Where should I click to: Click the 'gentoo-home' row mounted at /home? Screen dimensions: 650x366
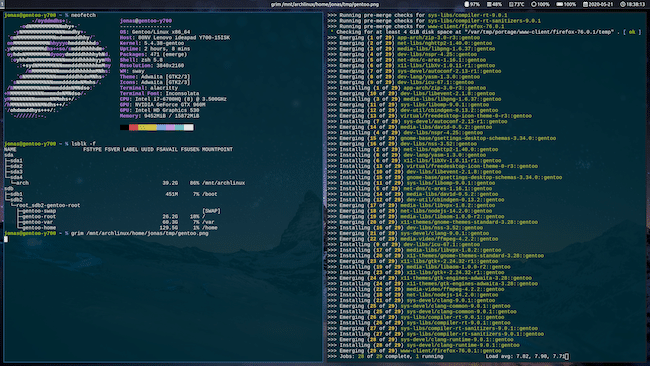(x=117, y=228)
